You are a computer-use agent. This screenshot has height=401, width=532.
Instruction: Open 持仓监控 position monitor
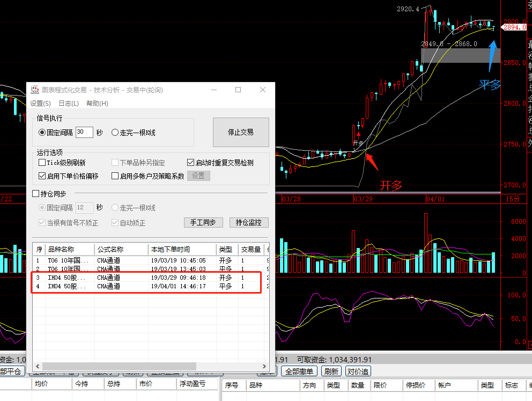[249, 222]
